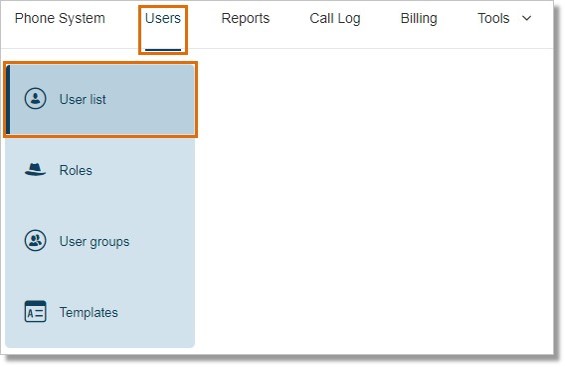Image resolution: width=565 pixels, height=367 pixels.
Task: Click the User groups people icon
Action: tap(35, 241)
